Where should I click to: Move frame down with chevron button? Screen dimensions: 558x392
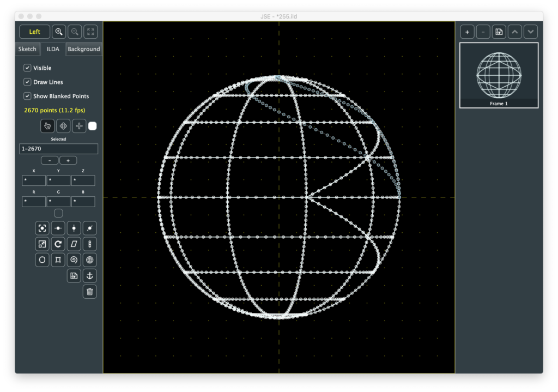(x=531, y=32)
